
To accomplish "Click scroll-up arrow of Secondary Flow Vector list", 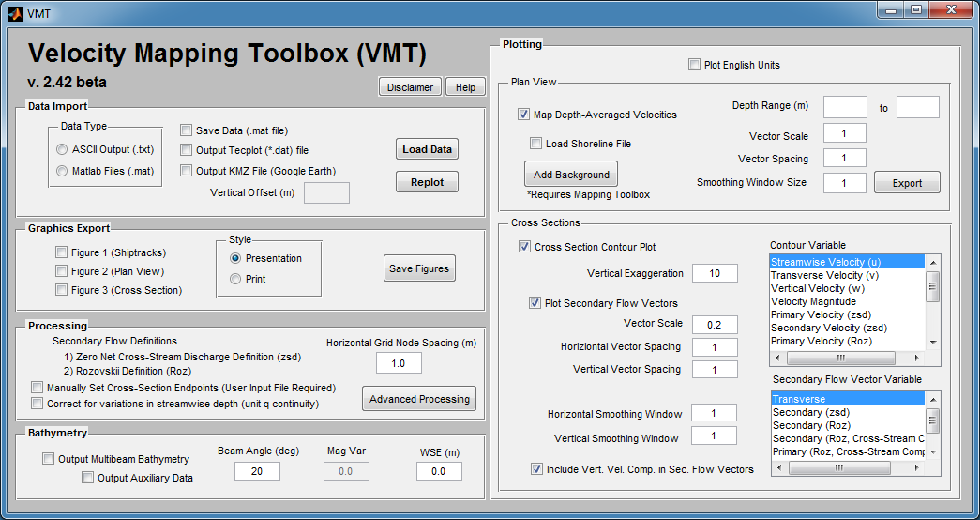I will pyautogui.click(x=932, y=399).
